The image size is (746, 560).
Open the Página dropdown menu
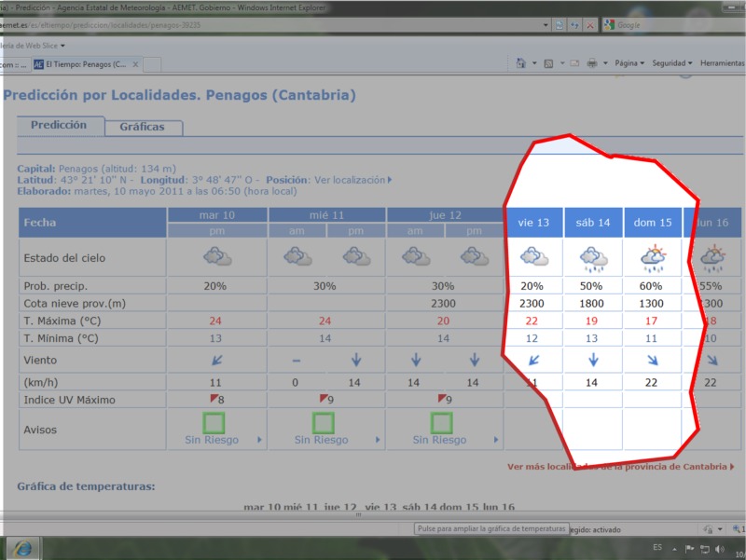pyautogui.click(x=631, y=63)
